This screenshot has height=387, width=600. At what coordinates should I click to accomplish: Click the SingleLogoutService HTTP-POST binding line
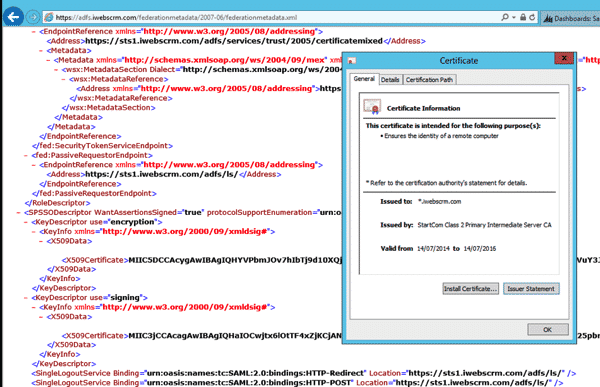pyautogui.click(x=297, y=382)
